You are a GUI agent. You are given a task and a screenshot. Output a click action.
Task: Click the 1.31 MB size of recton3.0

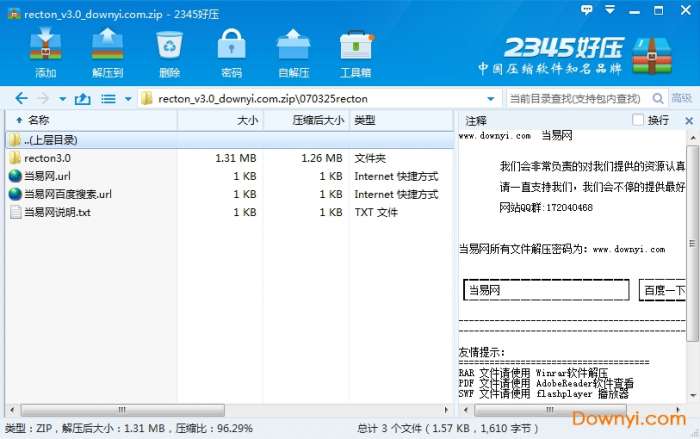click(236, 158)
